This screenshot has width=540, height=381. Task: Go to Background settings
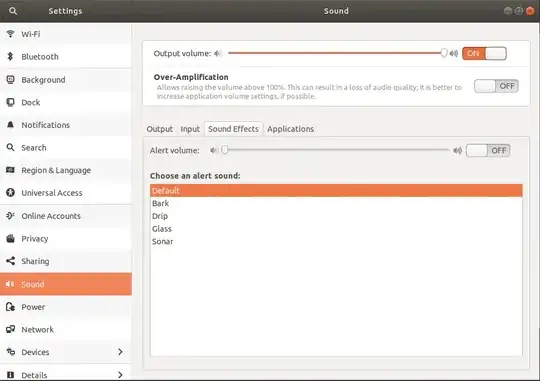(66, 80)
